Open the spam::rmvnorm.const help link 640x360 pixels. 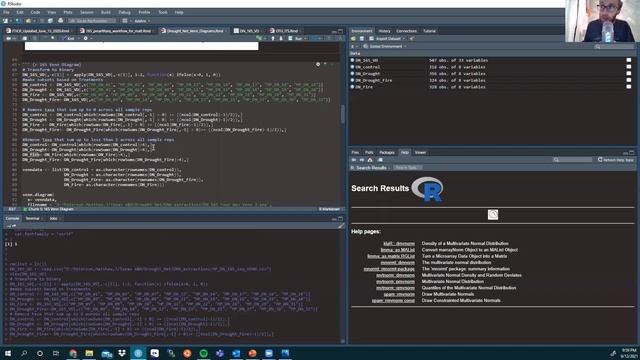[393, 300]
